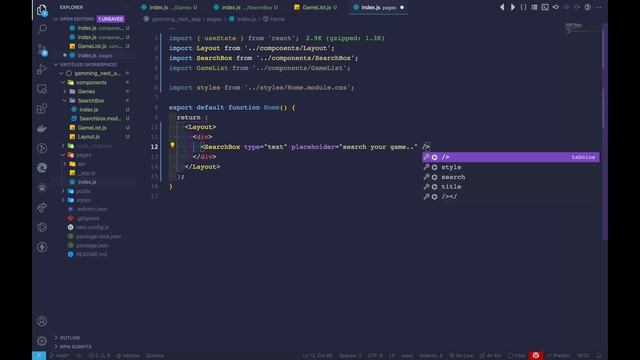Open the Source Control view

click(42, 49)
